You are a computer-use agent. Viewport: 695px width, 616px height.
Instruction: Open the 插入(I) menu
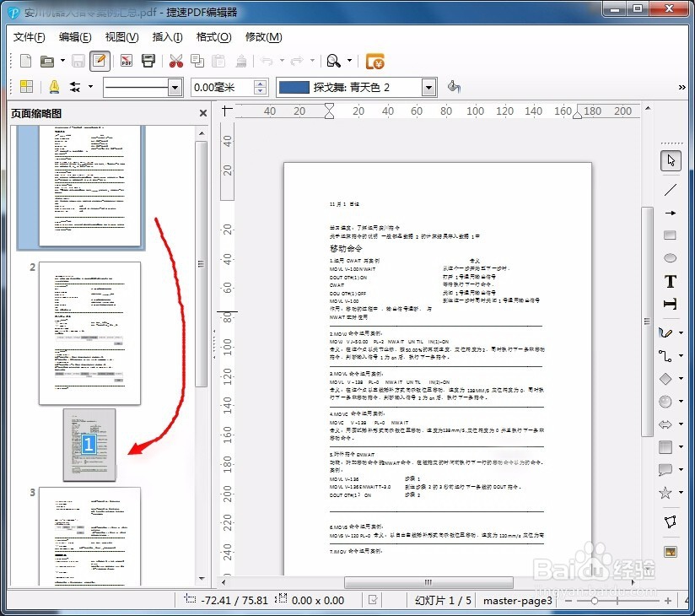point(167,37)
